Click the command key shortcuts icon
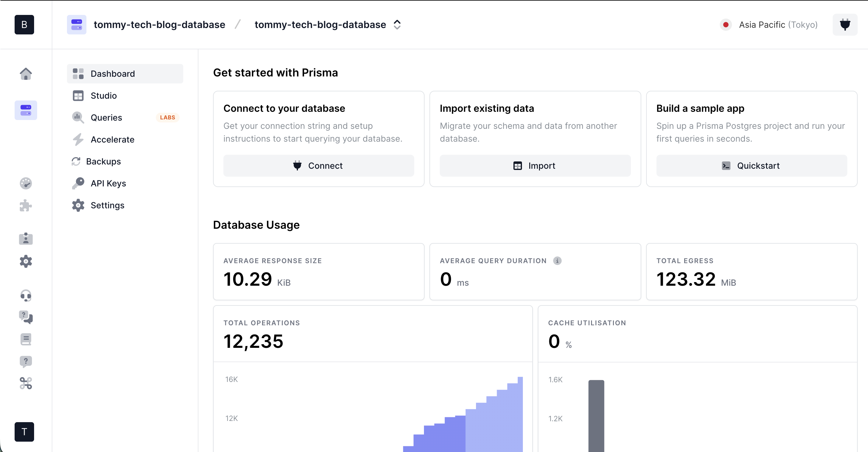This screenshot has height=452, width=868. 26,383
